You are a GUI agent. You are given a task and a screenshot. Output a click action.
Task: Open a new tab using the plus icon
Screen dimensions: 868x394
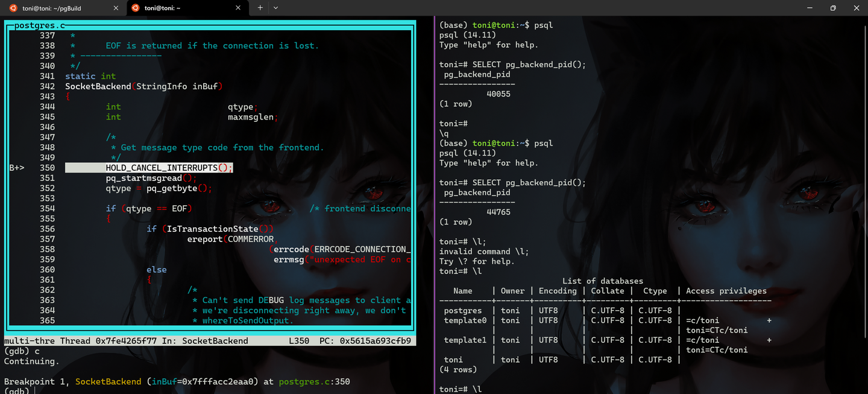(260, 8)
